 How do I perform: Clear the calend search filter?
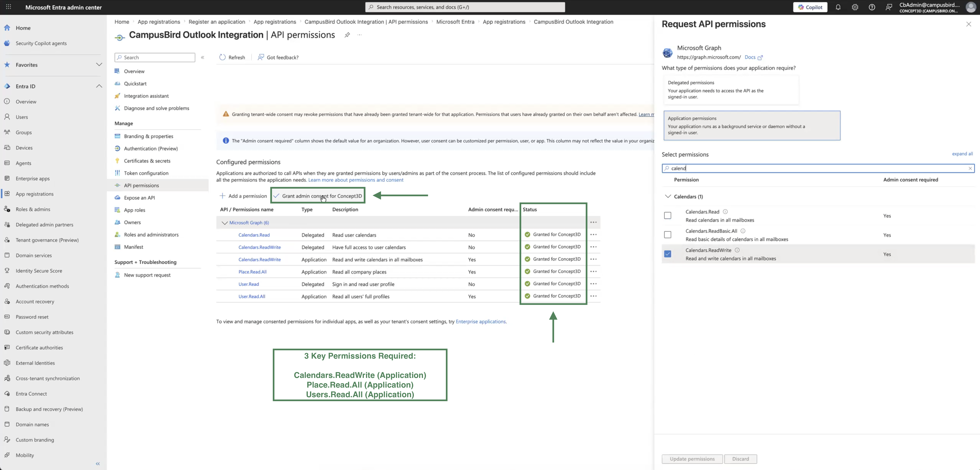(x=970, y=168)
